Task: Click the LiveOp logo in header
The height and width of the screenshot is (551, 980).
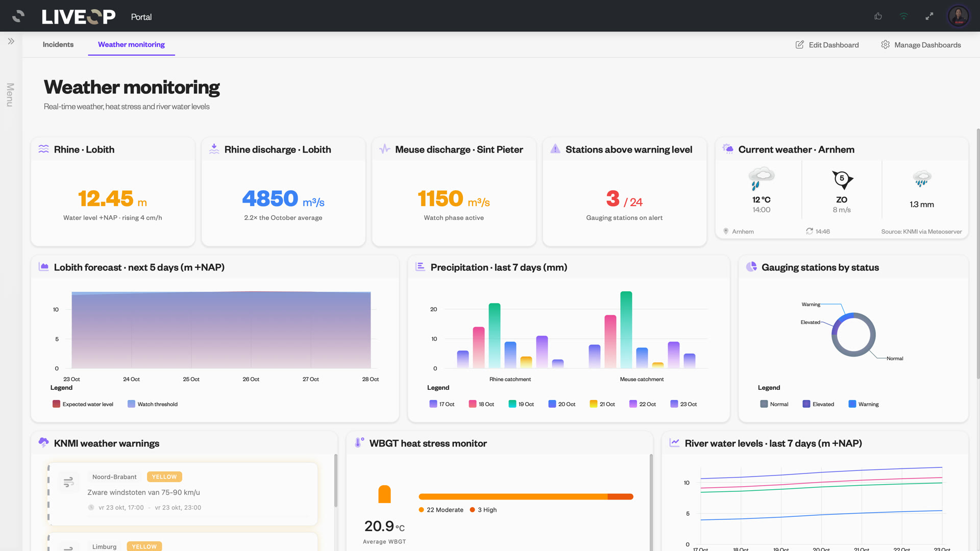Action: coord(79,16)
